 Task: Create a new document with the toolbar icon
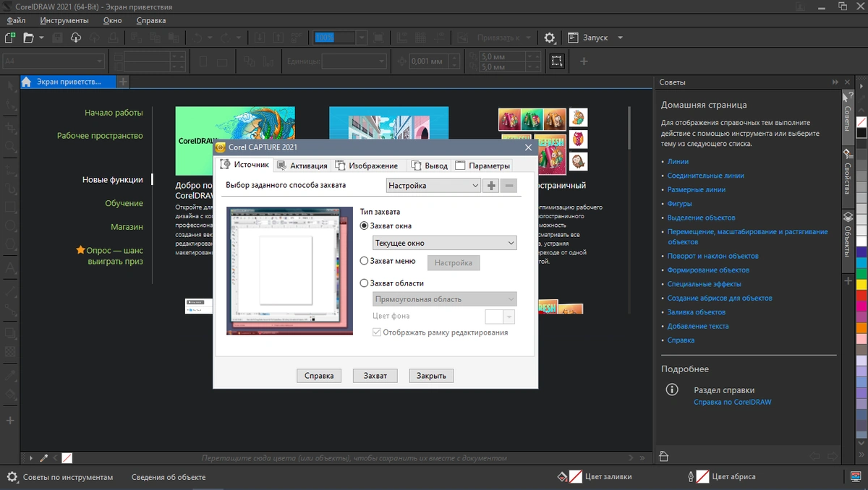click(x=10, y=38)
